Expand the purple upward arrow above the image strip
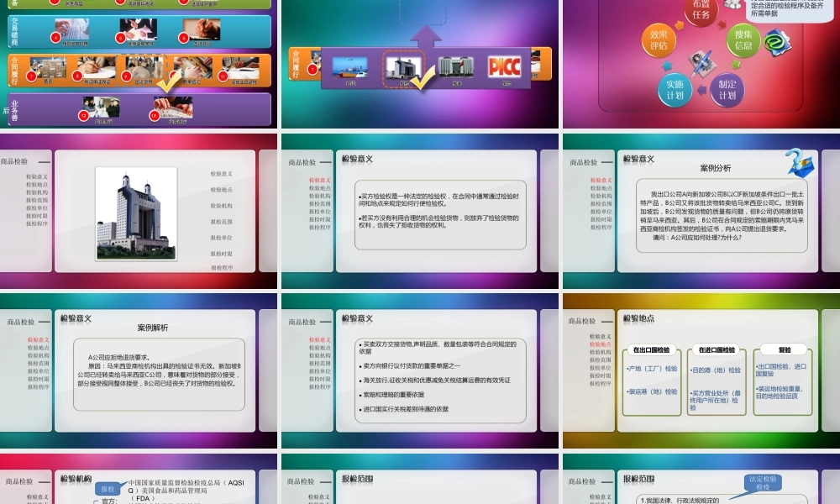Image resolution: width=840 pixels, height=504 pixels. 425,34
